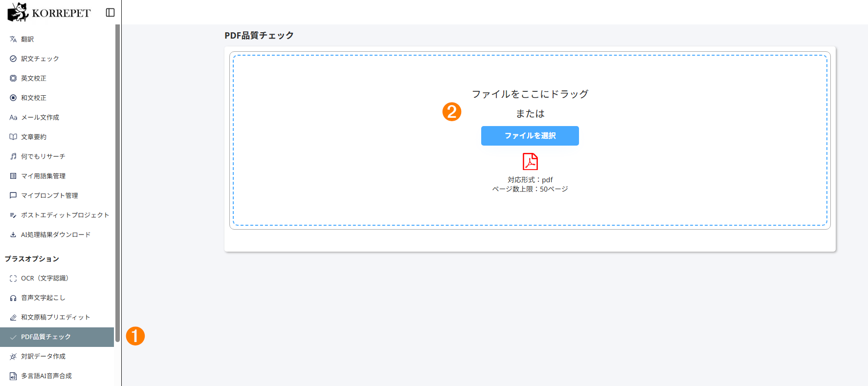Click the icon beside 英文校正
Viewport: 868px width, 386px height.
point(13,78)
